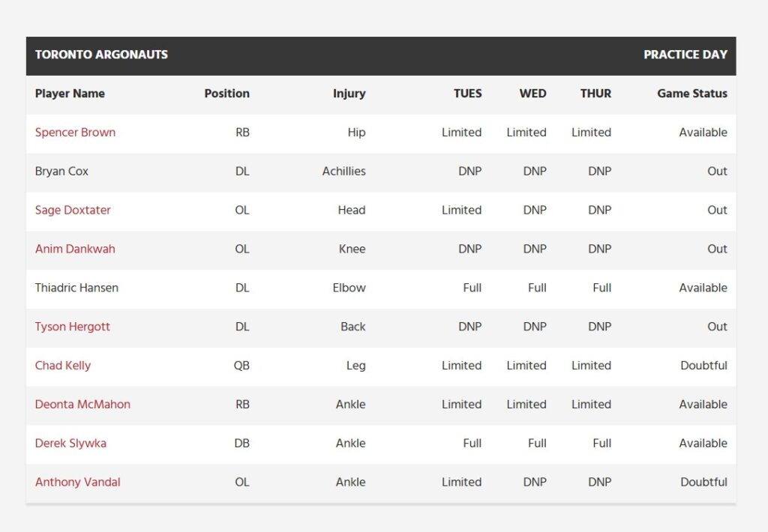Click the Deonta McMahon link
The height and width of the screenshot is (532, 768).
pos(82,405)
